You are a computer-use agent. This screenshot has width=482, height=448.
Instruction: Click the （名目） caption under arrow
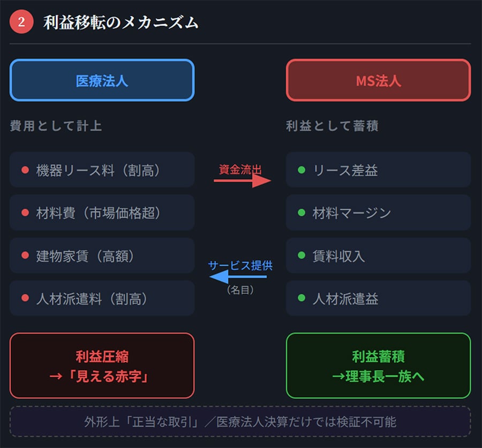(x=240, y=290)
